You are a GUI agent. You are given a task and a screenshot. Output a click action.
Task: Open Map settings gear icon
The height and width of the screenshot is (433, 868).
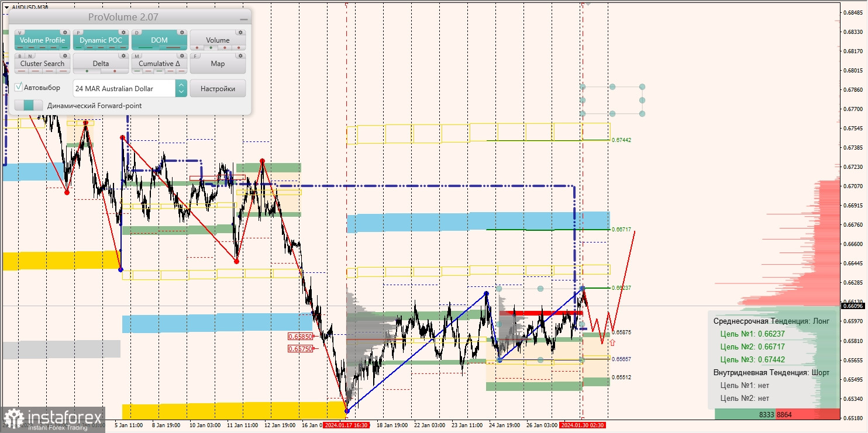click(x=240, y=56)
